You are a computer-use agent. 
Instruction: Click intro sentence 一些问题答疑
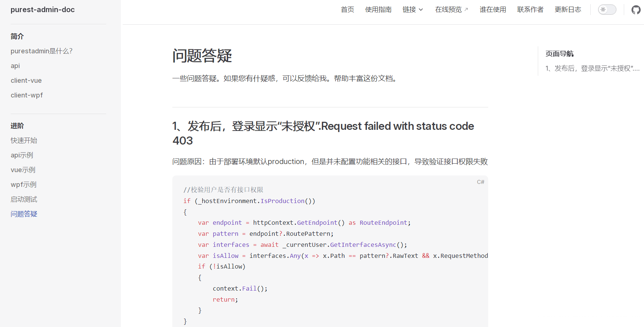pyautogui.click(x=286, y=78)
